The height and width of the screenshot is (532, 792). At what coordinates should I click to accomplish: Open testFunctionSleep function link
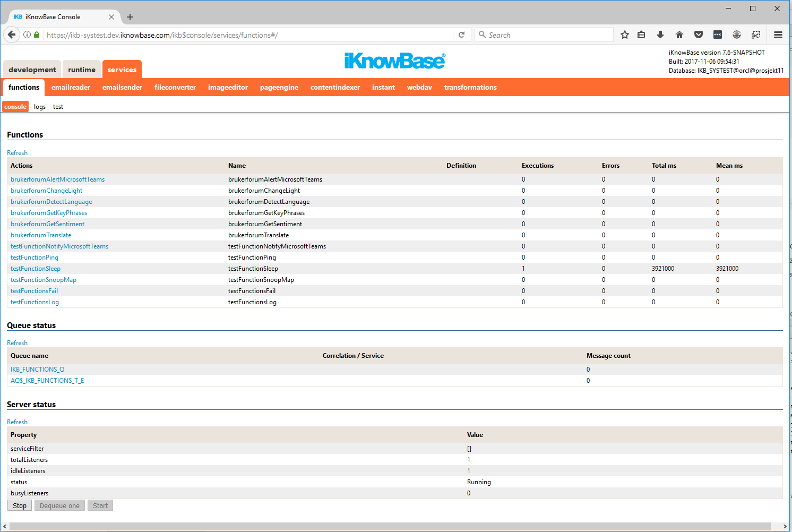(36, 269)
